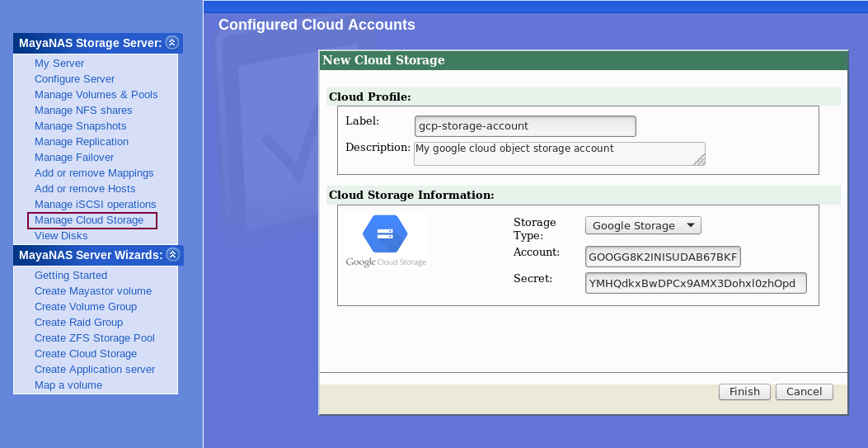Launch Create ZFS Storage Pool wizard
This screenshot has width=868, height=448.
click(94, 338)
